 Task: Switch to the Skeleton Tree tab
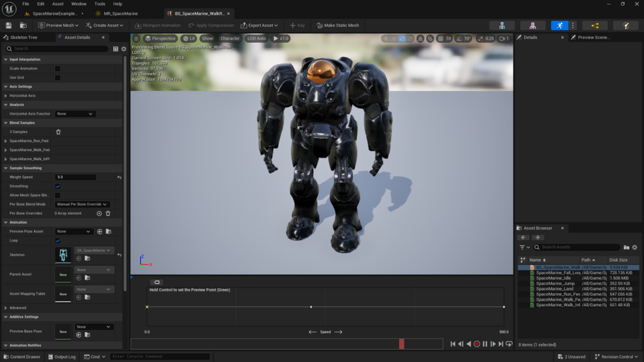(x=24, y=37)
